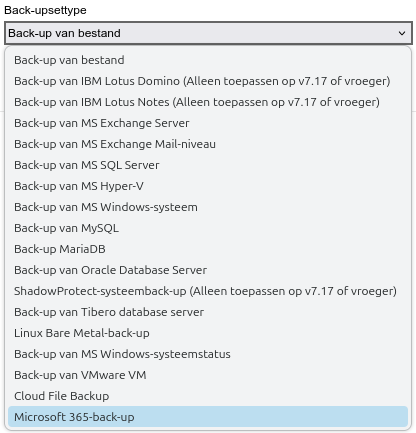This screenshot has width=416, height=433.
Task: Choose Back-up van MS Windows-systeemstatus
Action: (x=208, y=354)
